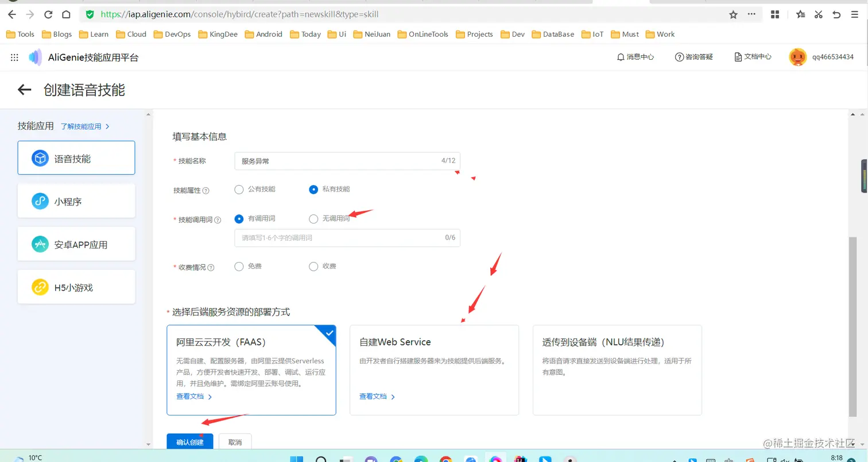Open the Tools bookmark folder
The width and height of the screenshot is (868, 462).
point(20,34)
